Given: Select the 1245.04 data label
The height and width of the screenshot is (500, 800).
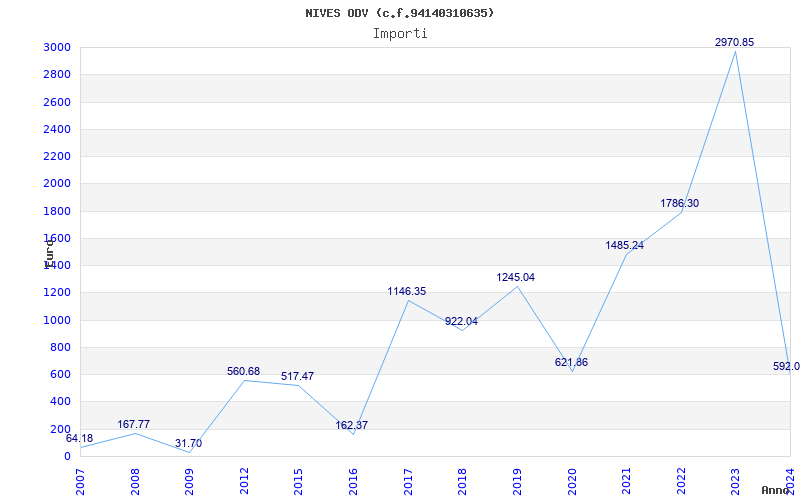Looking at the screenshot, I should (x=515, y=277).
